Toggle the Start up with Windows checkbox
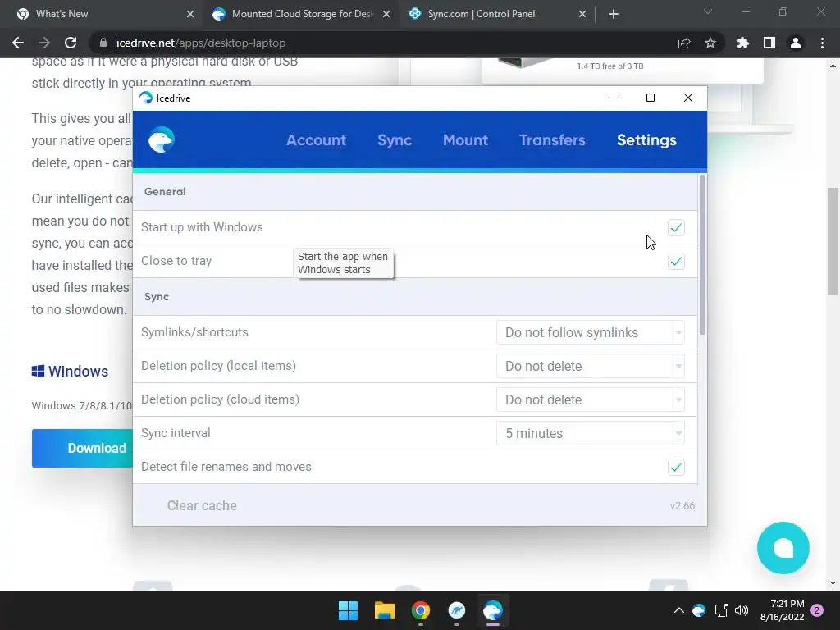840x630 pixels. pos(676,228)
